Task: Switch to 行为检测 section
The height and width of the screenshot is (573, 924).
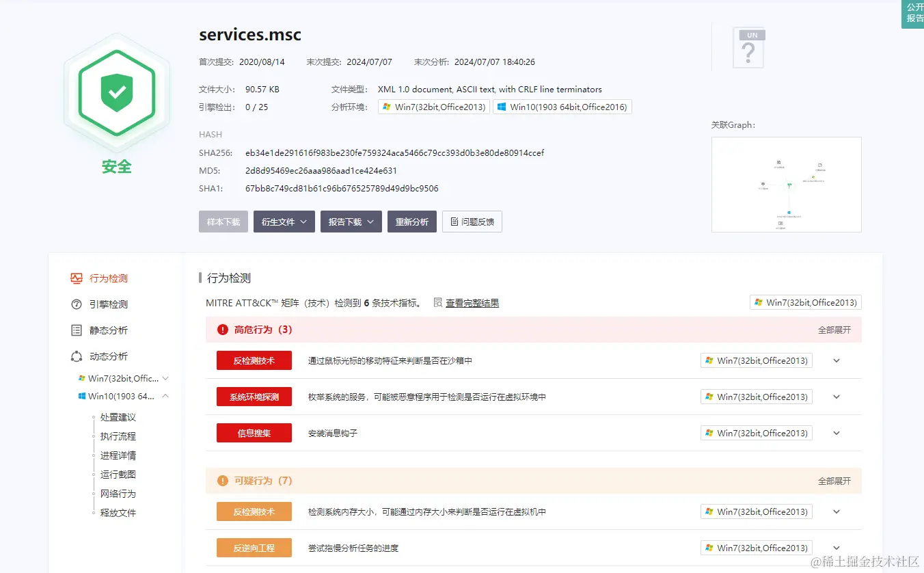Action: [x=109, y=278]
